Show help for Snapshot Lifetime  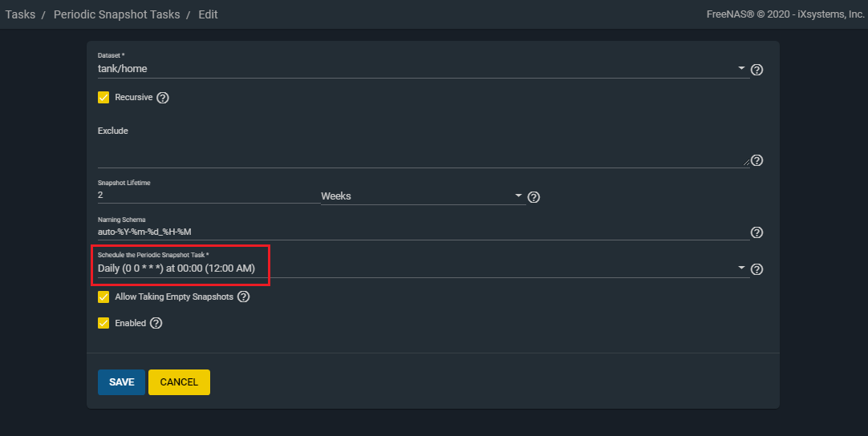pos(533,197)
